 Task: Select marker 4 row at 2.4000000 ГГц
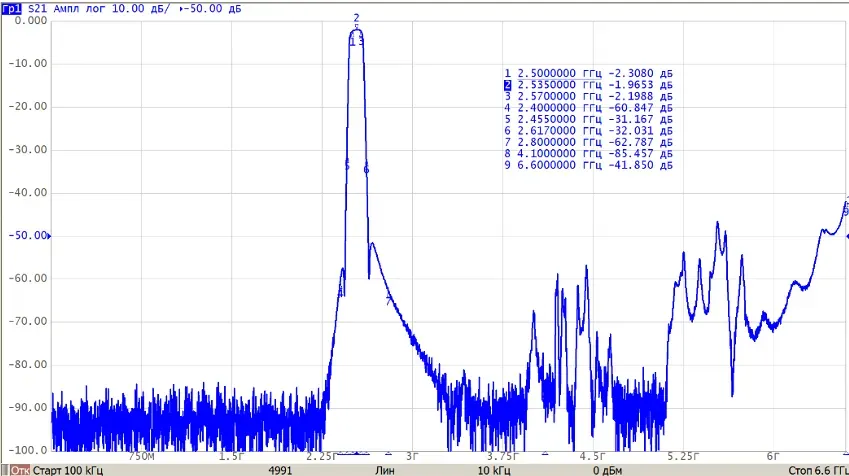[588, 108]
